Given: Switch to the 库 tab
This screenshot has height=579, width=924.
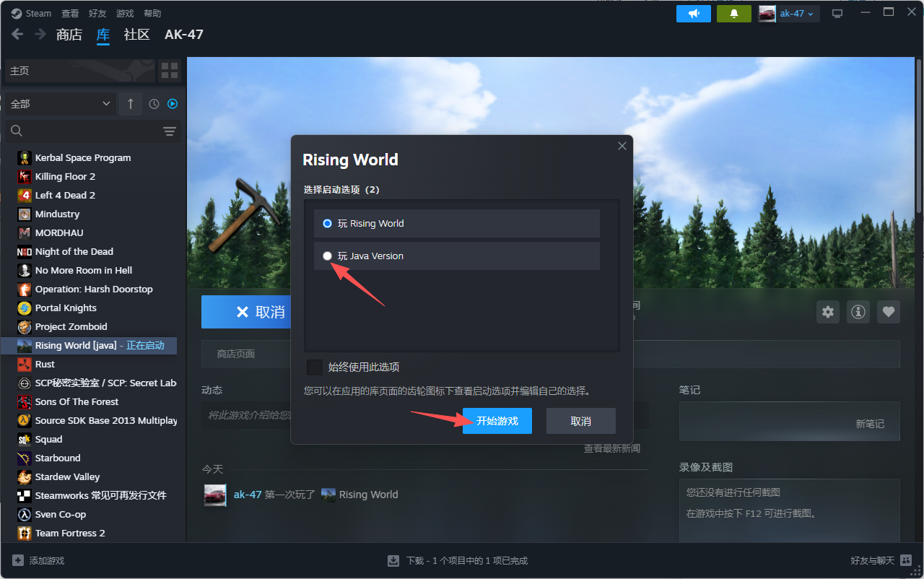Looking at the screenshot, I should (103, 35).
